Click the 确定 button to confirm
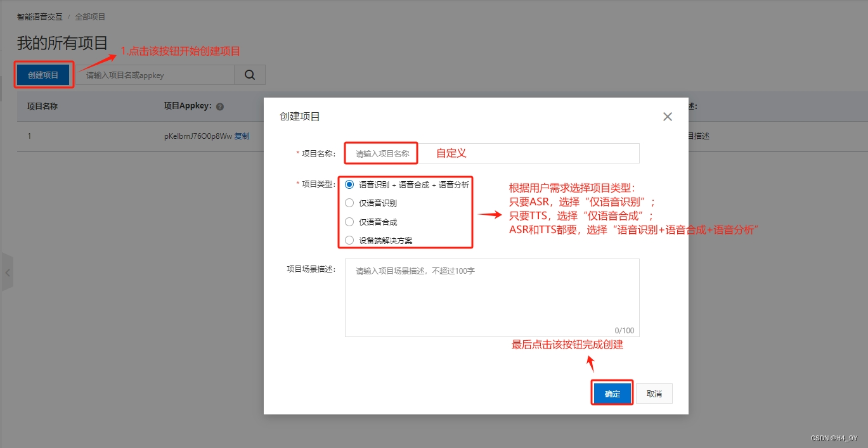Screen dimensions: 868x448 click(x=611, y=393)
